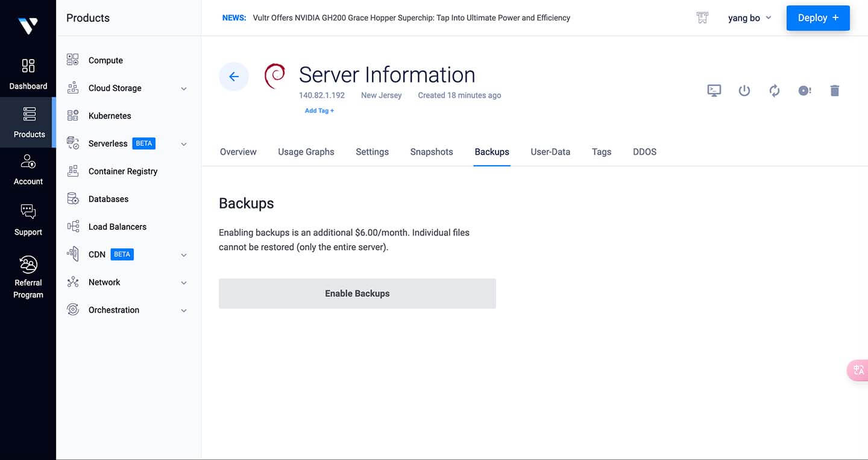Click the Cloud Storage icon
Image resolution: width=868 pixels, height=460 pixels.
[73, 87]
